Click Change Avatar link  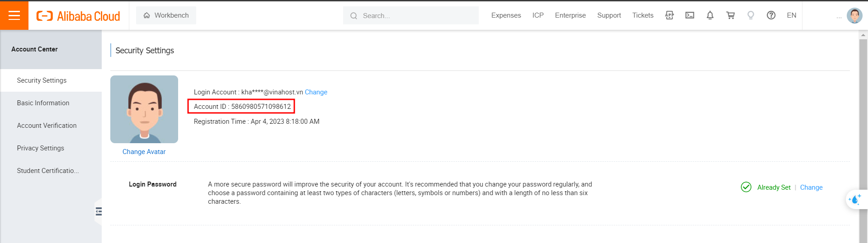coord(144,152)
